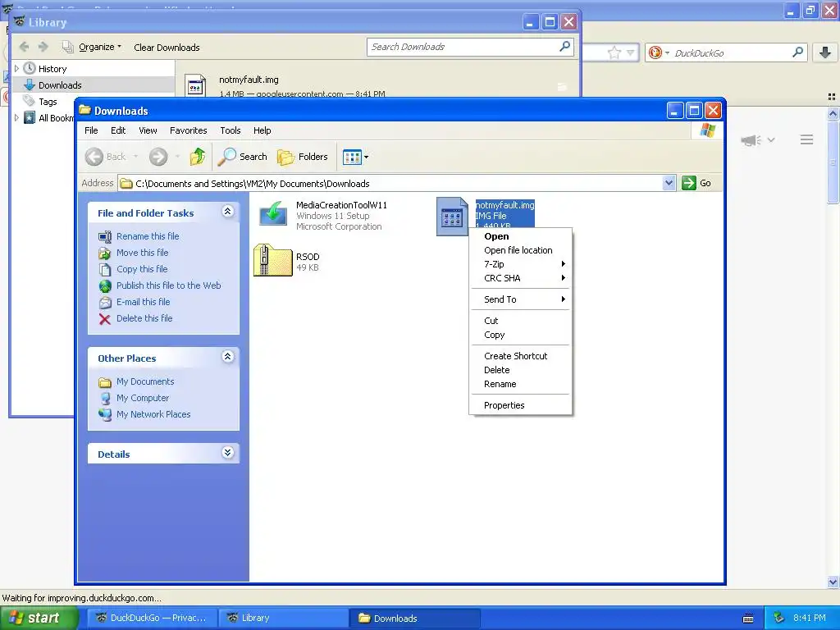This screenshot has height=630, width=840.
Task: Expand the CRC SHA submenu
Action: tap(520, 278)
